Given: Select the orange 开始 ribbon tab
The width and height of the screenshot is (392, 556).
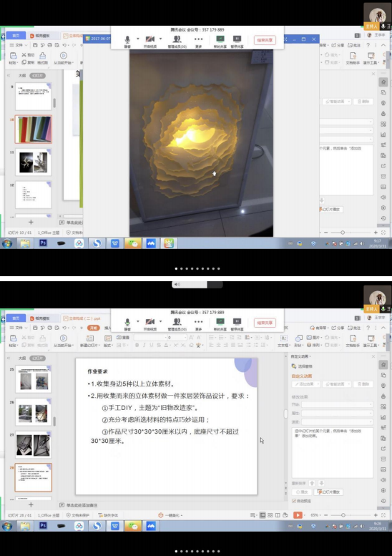Looking at the screenshot, I should pyautogui.click(x=94, y=328).
